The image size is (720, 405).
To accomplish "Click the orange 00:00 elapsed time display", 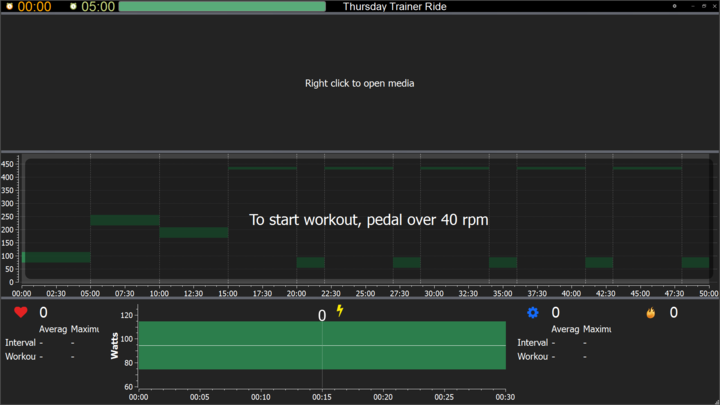I will click(x=34, y=6).
